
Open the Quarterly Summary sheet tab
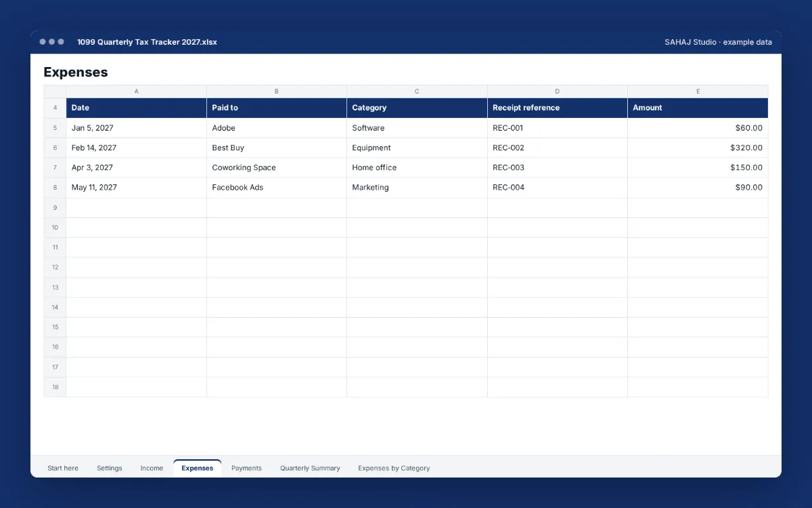tap(310, 468)
